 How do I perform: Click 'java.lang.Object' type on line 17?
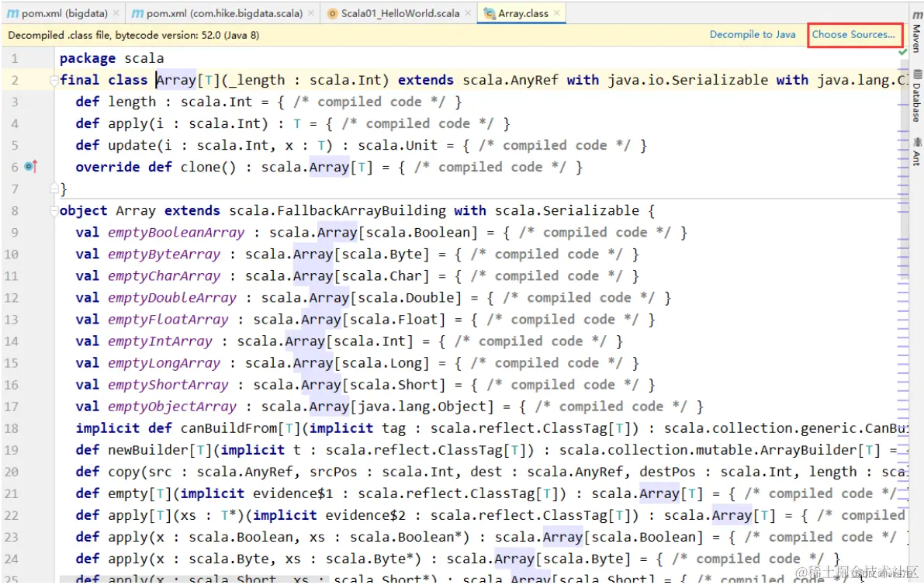coord(420,407)
